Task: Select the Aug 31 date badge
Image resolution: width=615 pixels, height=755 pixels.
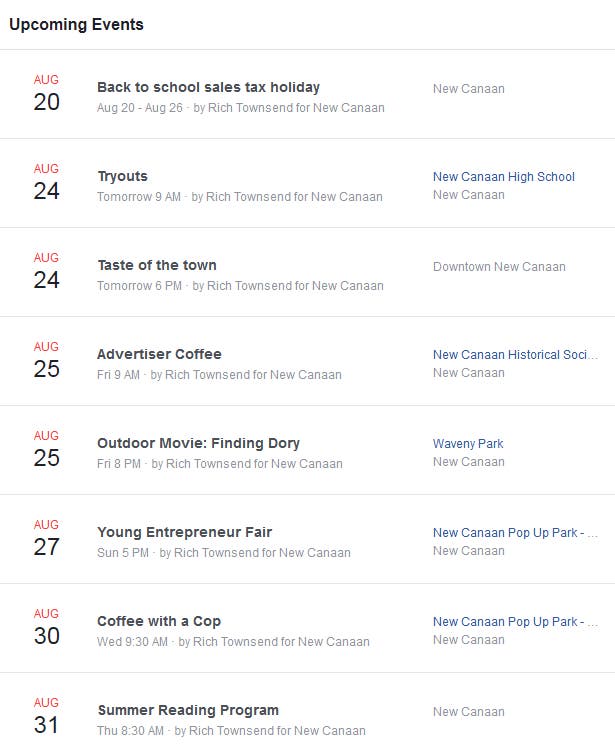Action: pyautogui.click(x=47, y=716)
